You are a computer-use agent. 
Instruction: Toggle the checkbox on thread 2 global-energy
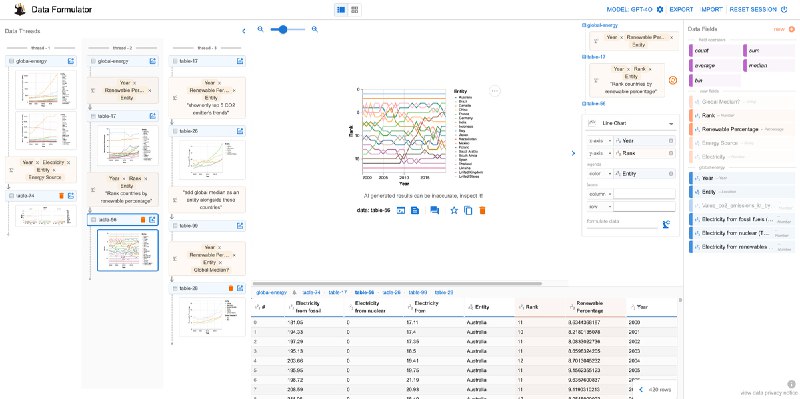93,61
